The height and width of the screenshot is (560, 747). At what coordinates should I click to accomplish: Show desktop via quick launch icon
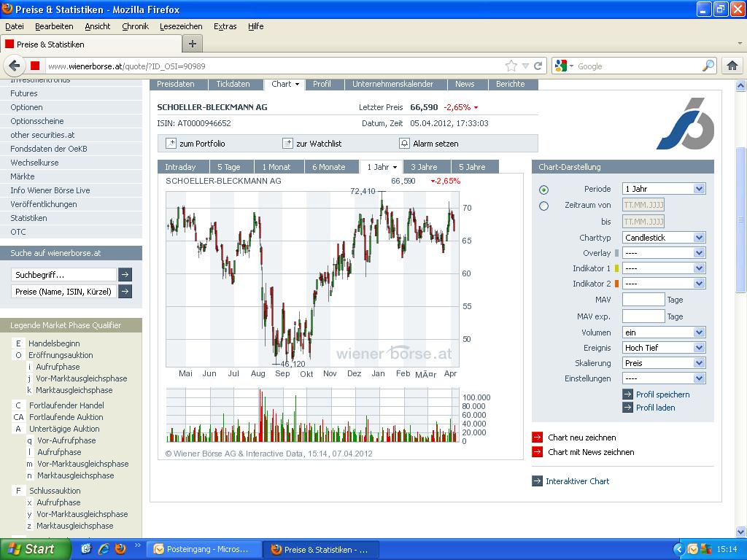coord(86,548)
